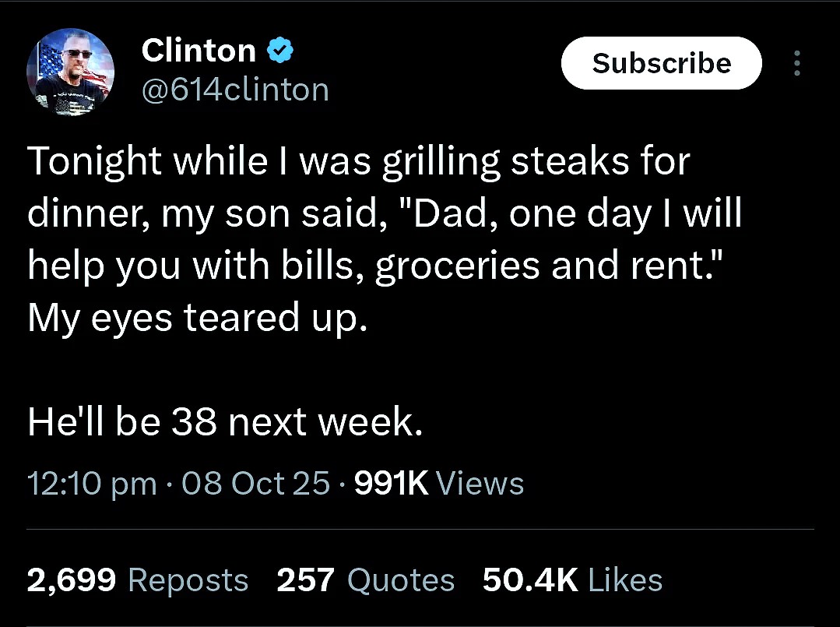This screenshot has width=840, height=627.
Task: Click the Quotes label text
Action: 400,580
